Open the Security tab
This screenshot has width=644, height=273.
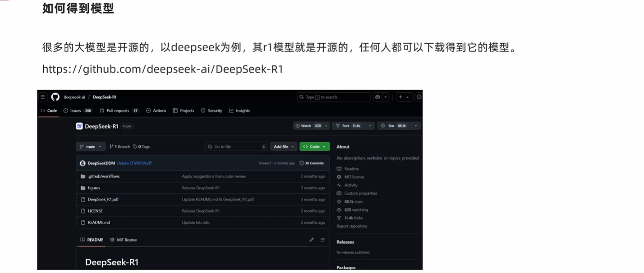(212, 110)
